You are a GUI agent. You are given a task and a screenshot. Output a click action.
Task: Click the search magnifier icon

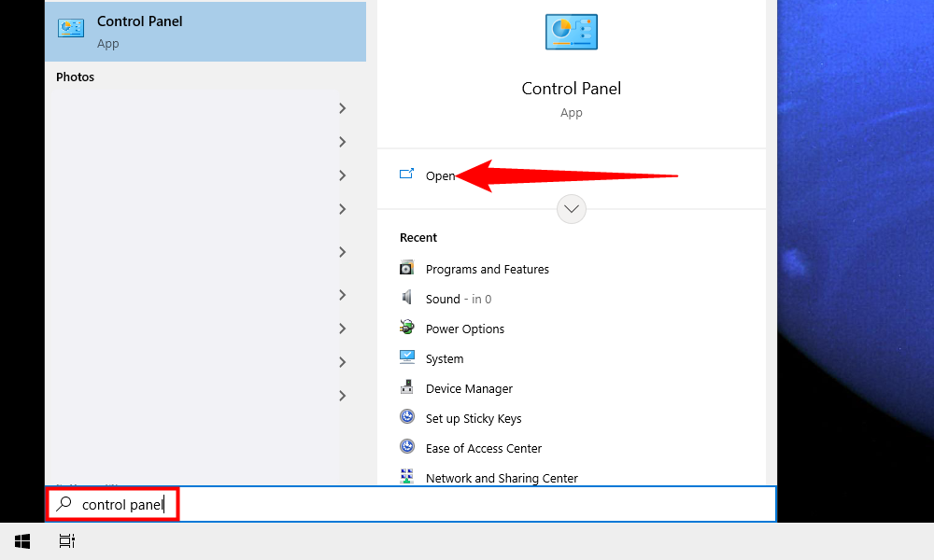coord(64,505)
